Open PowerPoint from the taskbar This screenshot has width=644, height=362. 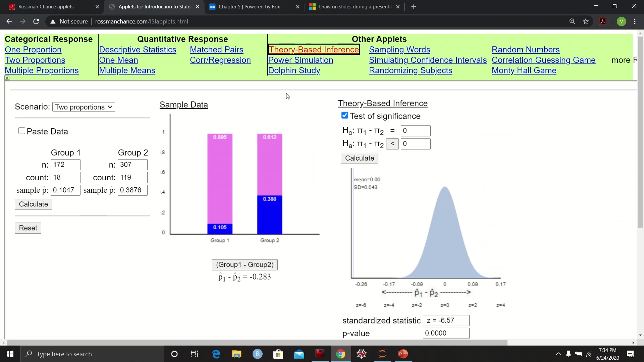pos(403,354)
